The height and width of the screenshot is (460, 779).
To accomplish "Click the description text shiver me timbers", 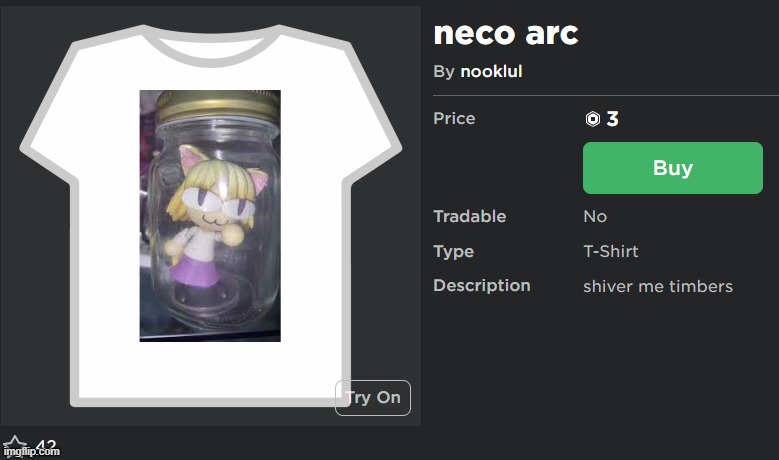I will (x=657, y=287).
